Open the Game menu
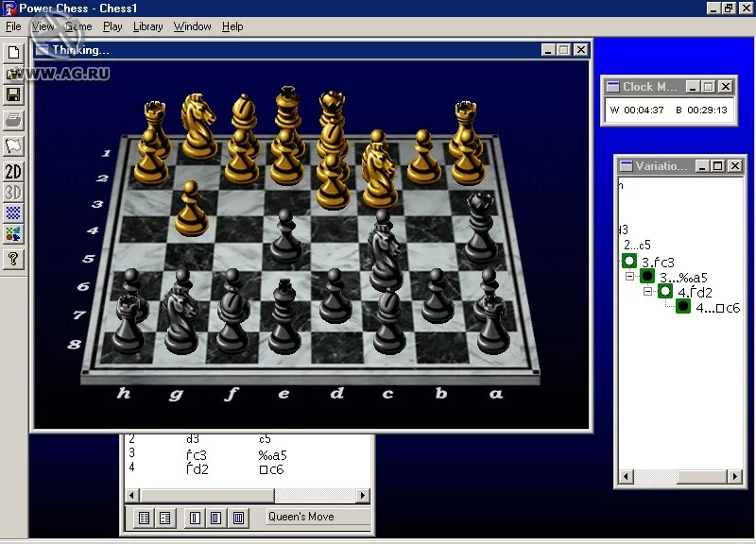756x544 pixels. point(78,26)
